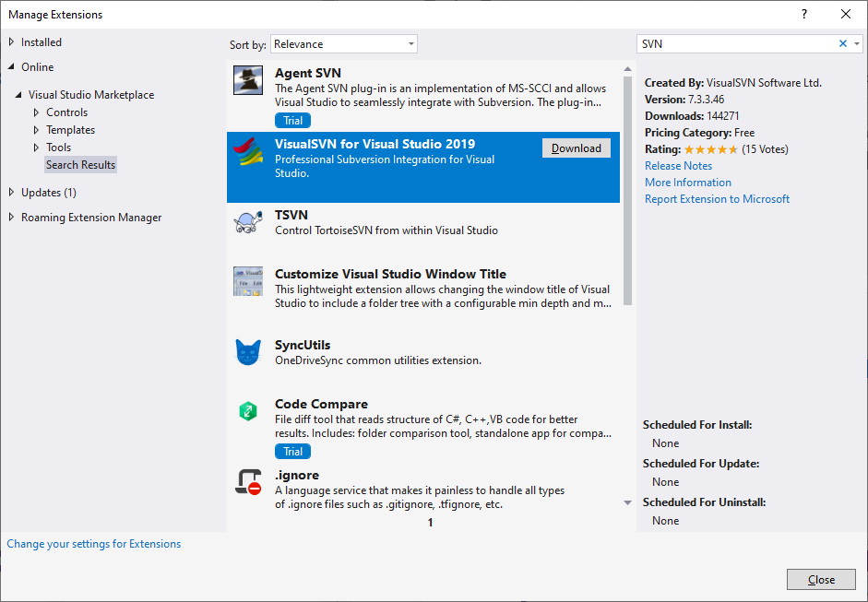Click Pricing Category Free text
Screen dimensions: 868x602
pos(700,133)
